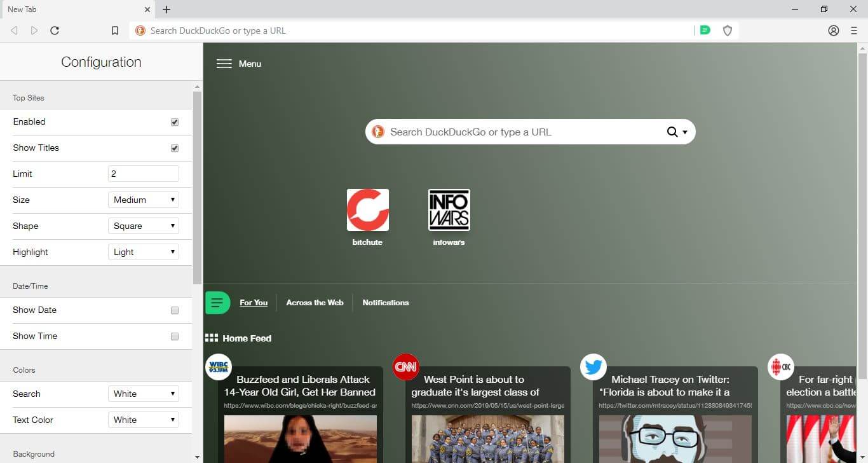The width and height of the screenshot is (868, 463).
Task: Click the Home Feed heading text
Action: (x=247, y=338)
